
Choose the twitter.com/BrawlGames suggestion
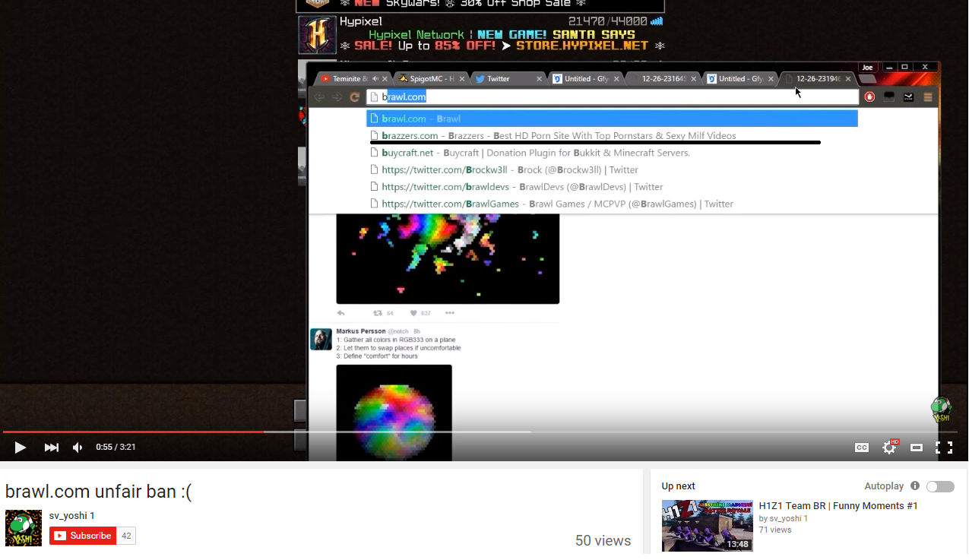click(612, 204)
